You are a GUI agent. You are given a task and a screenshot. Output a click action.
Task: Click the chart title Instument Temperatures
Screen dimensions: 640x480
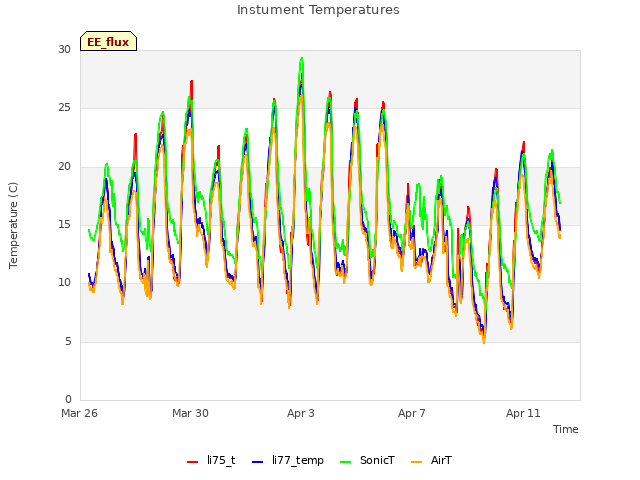(x=318, y=10)
